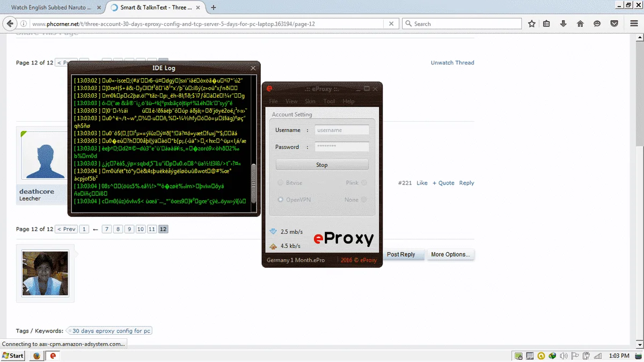Close the IDE Log window

click(253, 68)
